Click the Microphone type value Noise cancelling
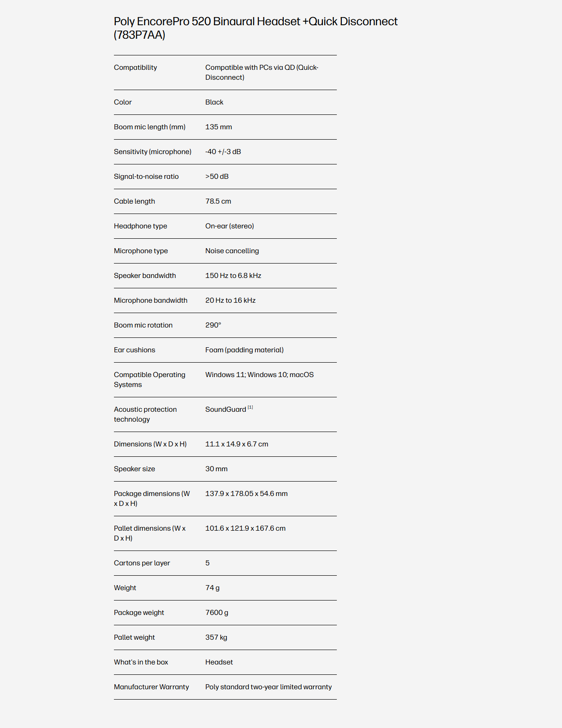The width and height of the screenshot is (562, 728). (232, 251)
